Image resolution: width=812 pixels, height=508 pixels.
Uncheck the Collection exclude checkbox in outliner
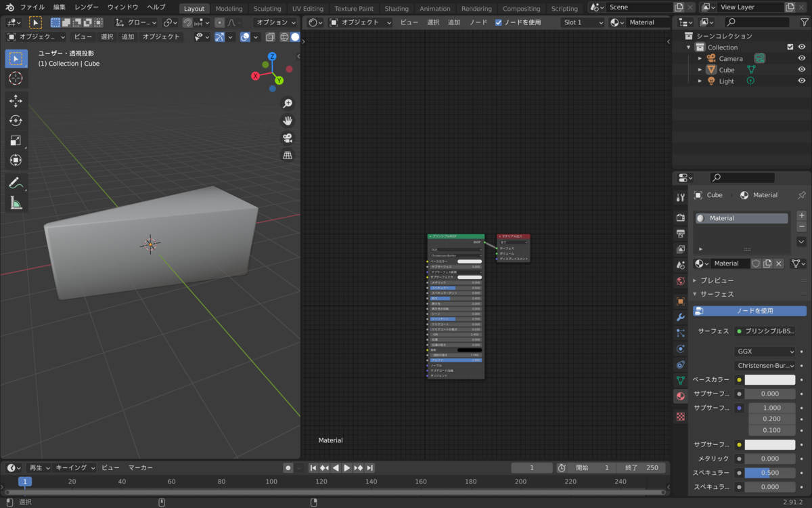coord(790,47)
